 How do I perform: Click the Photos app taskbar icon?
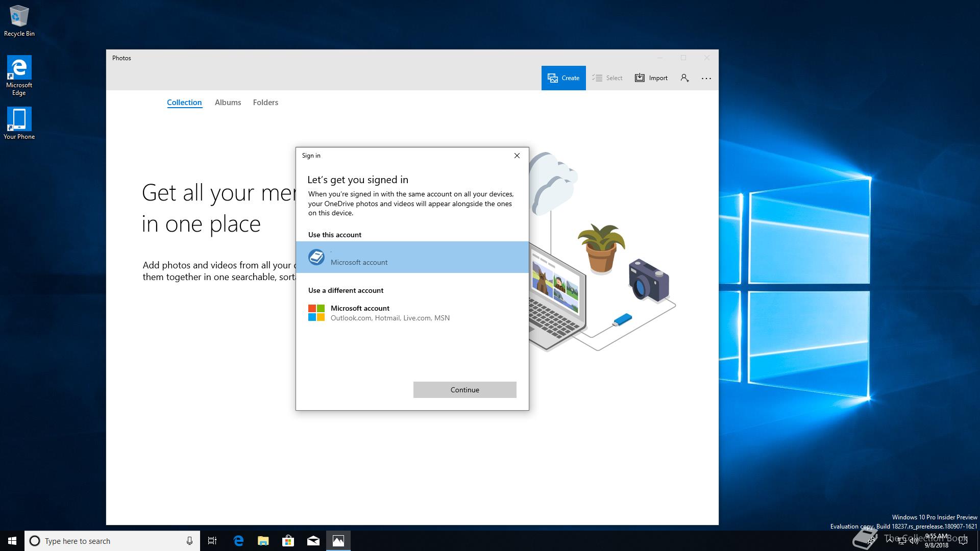pos(338,541)
